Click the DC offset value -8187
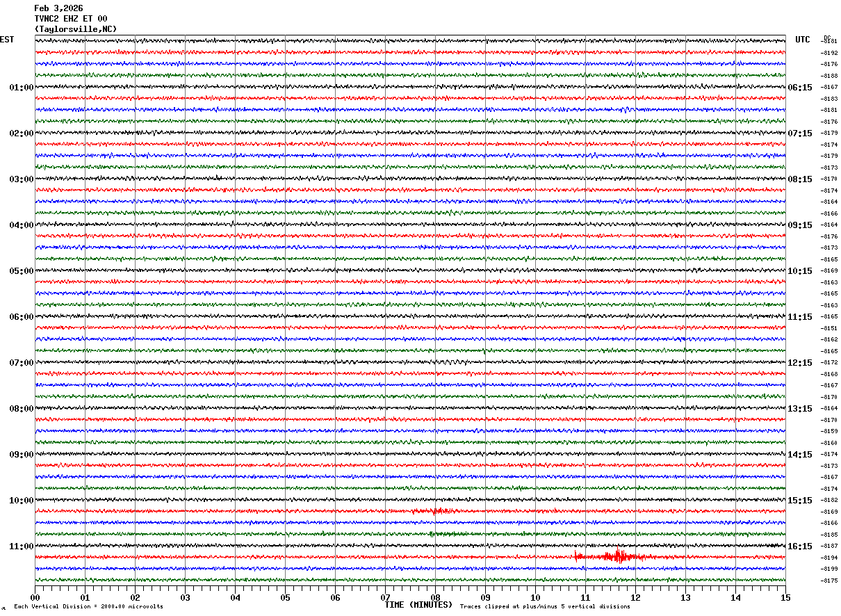 coord(830,546)
